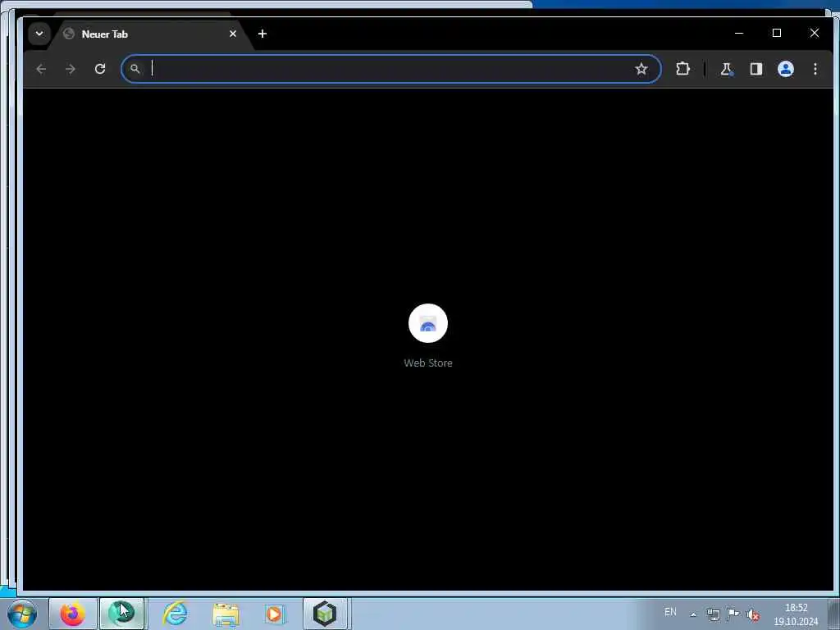Focus the address bar input field

(390, 69)
